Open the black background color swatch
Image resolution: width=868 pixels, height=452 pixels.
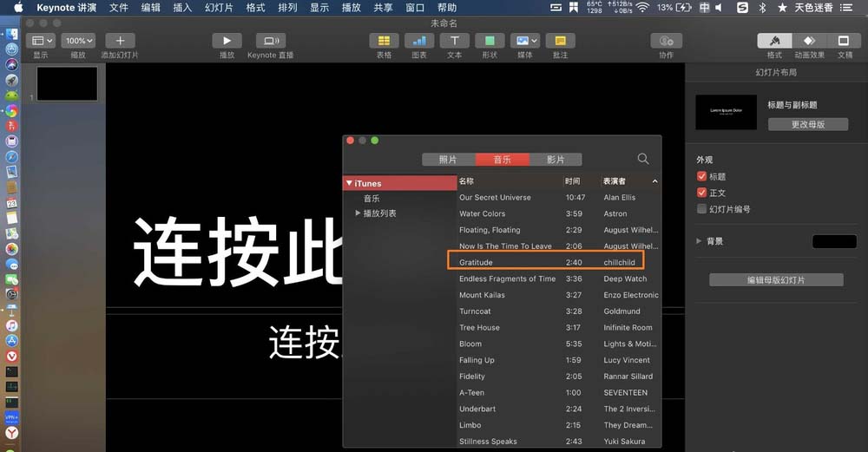click(x=834, y=241)
